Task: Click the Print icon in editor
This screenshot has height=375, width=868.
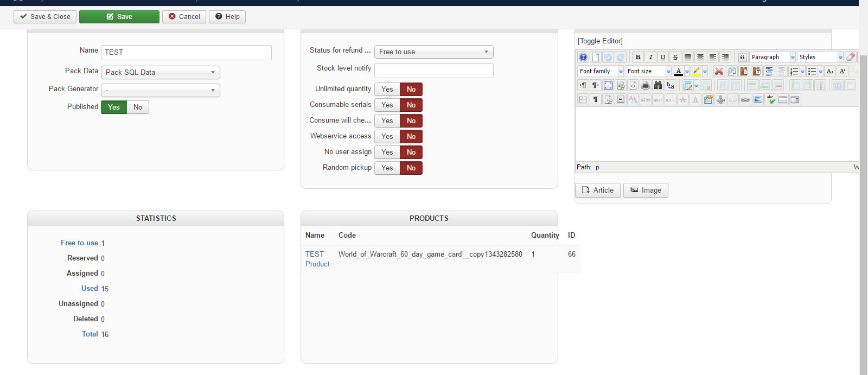Action: tap(646, 85)
